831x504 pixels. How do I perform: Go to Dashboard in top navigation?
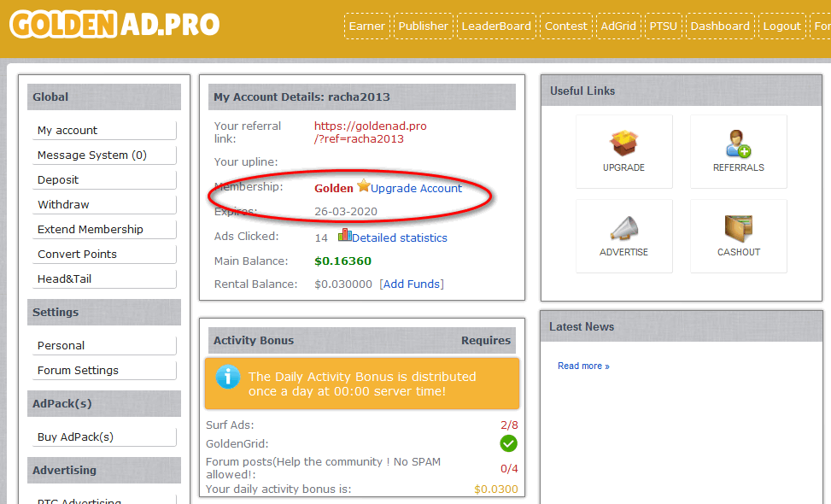[720, 26]
